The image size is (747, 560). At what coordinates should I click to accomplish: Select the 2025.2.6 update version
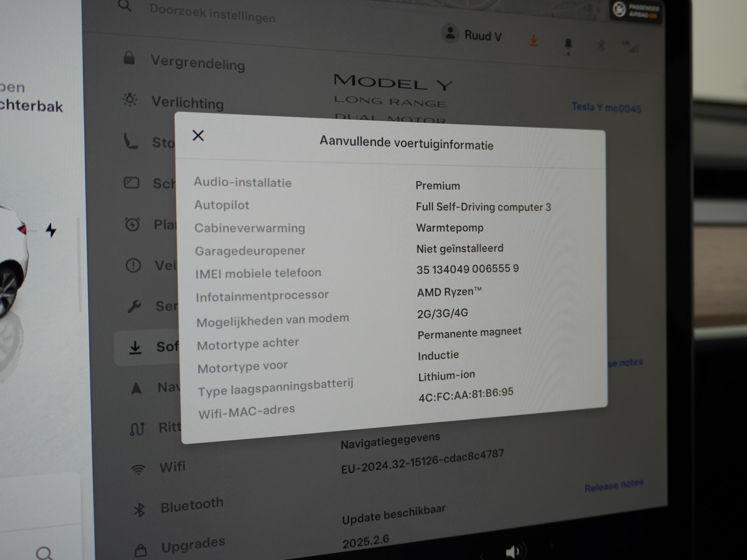click(366, 542)
